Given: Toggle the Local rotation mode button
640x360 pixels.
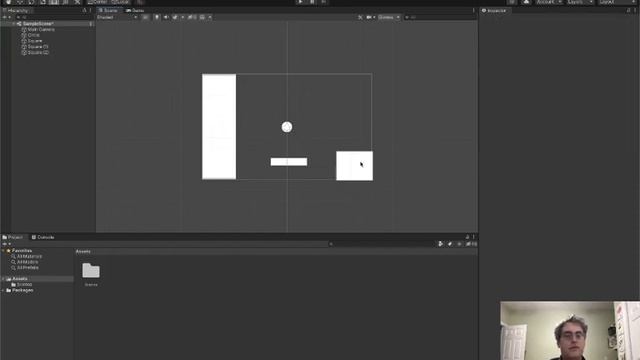Looking at the screenshot, I should (x=120, y=2).
